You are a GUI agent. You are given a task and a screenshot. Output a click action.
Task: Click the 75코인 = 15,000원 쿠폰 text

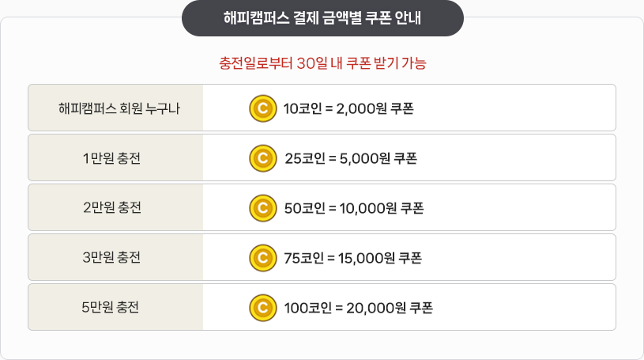(352, 258)
